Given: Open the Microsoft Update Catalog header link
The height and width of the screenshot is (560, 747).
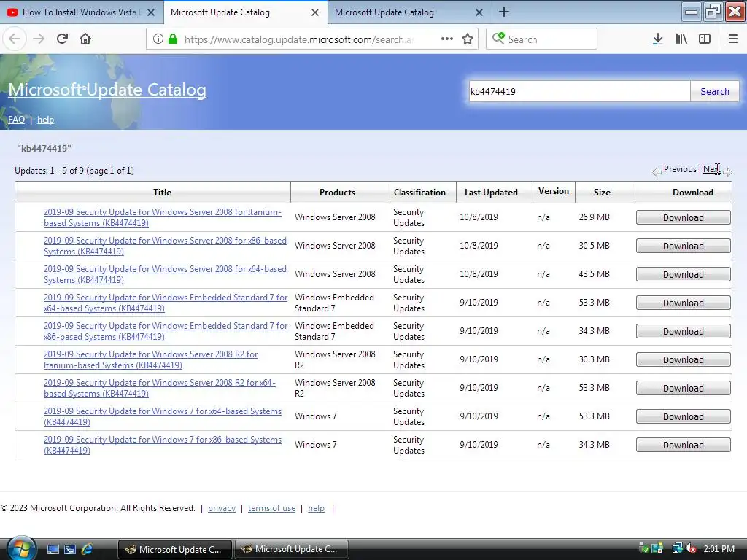Looking at the screenshot, I should coord(107,90).
